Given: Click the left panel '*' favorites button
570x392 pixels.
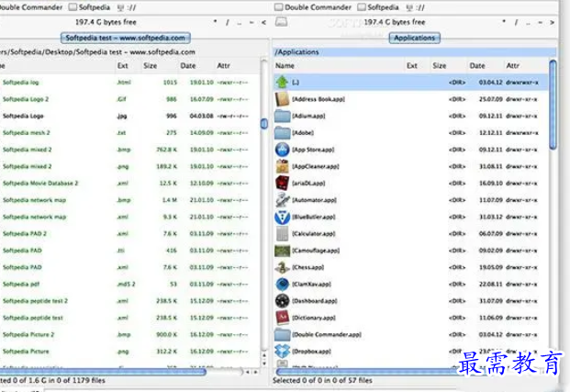Looking at the screenshot, I should 215,22.
